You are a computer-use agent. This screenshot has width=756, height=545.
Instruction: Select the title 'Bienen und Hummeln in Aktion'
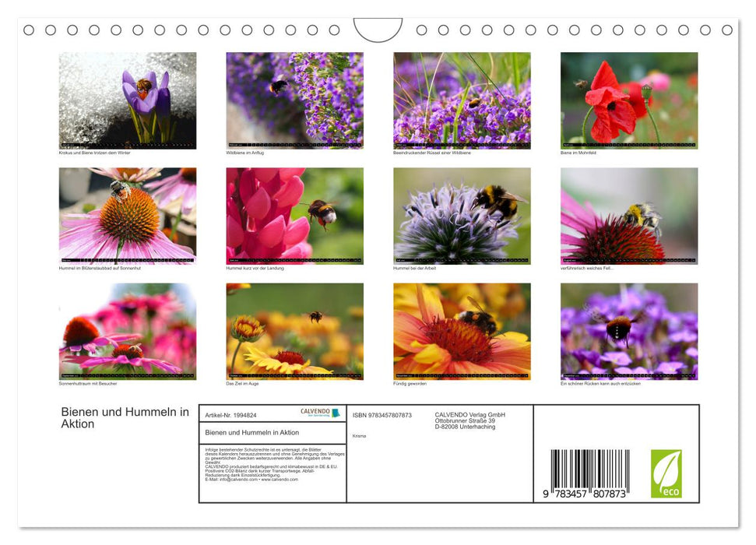click(x=124, y=418)
